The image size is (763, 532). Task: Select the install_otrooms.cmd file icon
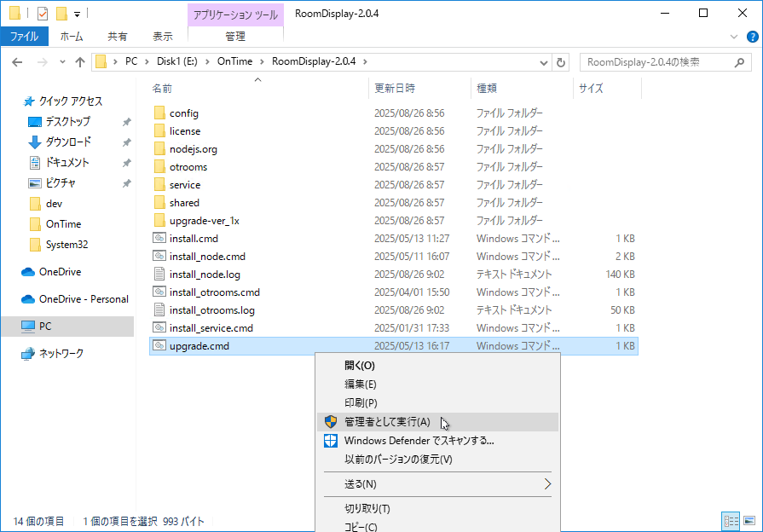coord(159,292)
